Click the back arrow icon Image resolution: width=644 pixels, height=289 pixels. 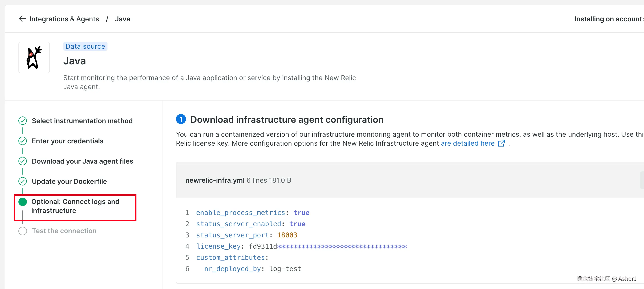click(x=22, y=19)
